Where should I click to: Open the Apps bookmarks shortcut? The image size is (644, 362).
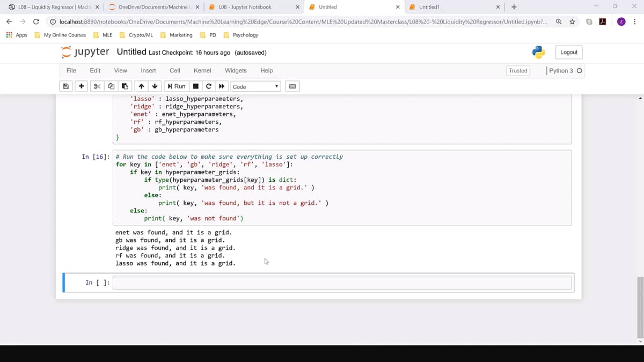[17, 35]
